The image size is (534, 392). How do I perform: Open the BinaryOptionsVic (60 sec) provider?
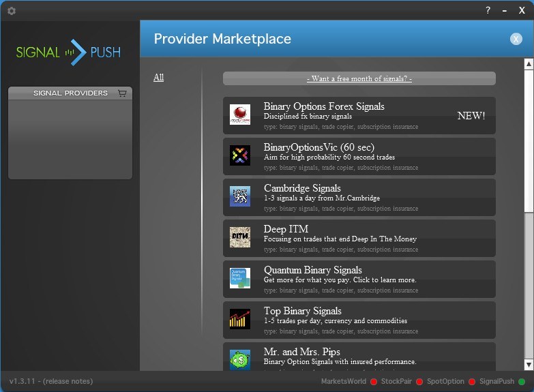[318, 147]
